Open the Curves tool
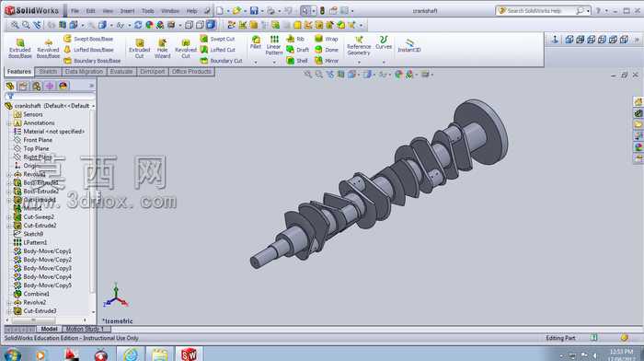The image size is (644, 361). 384,42
